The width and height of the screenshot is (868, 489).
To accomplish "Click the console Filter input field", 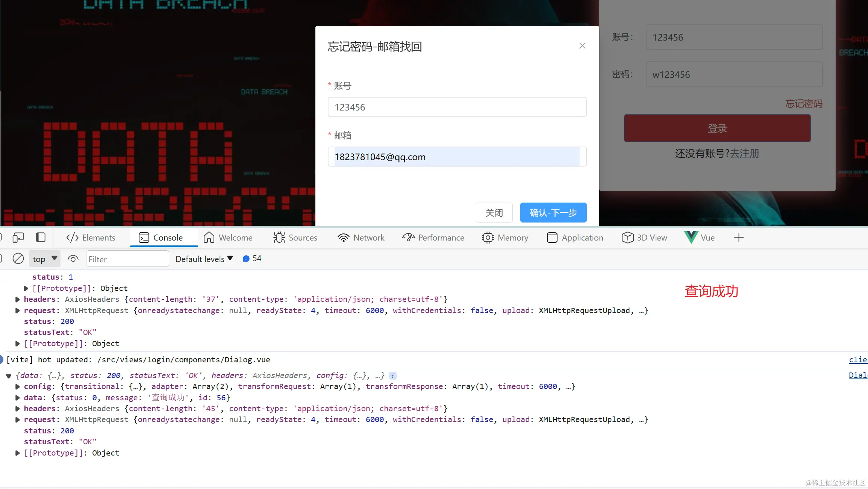I will (x=127, y=259).
